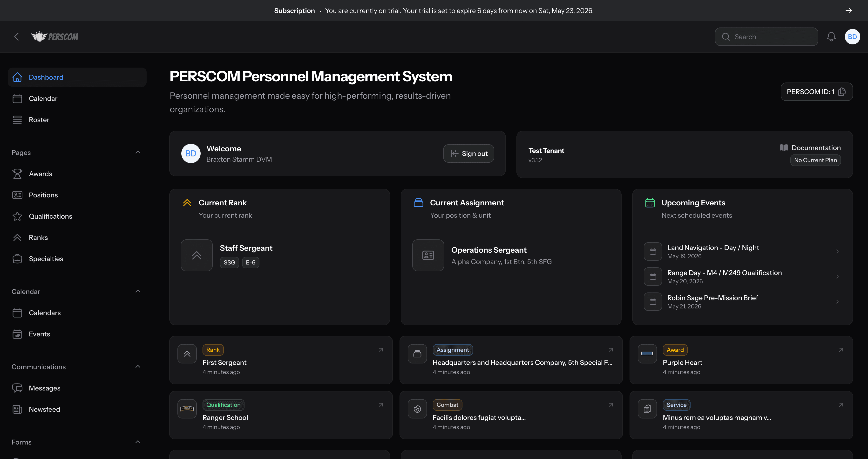This screenshot has width=868, height=459.
Task: Click the Robin Sage event calendar icon
Action: [x=653, y=302]
